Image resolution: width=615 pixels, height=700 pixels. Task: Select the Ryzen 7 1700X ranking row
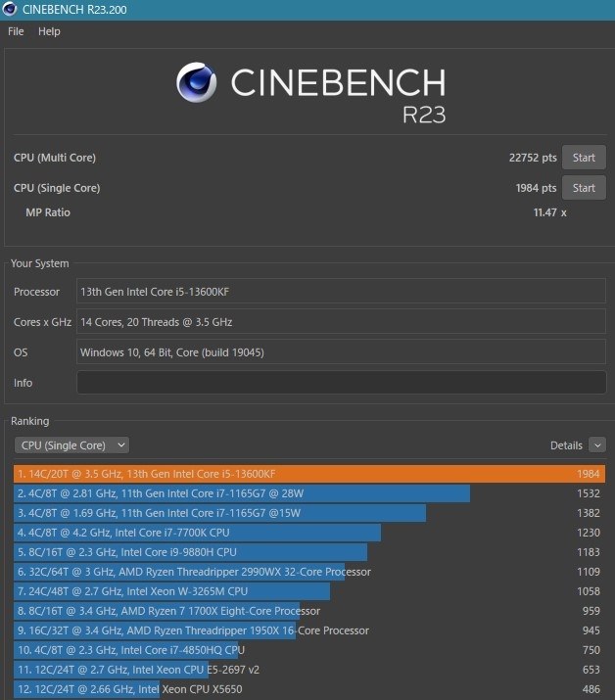point(309,611)
